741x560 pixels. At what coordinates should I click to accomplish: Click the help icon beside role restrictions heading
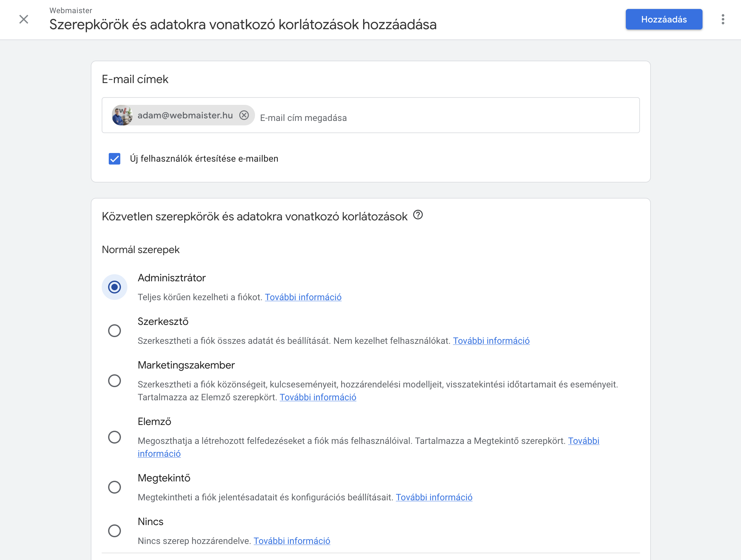tap(418, 215)
